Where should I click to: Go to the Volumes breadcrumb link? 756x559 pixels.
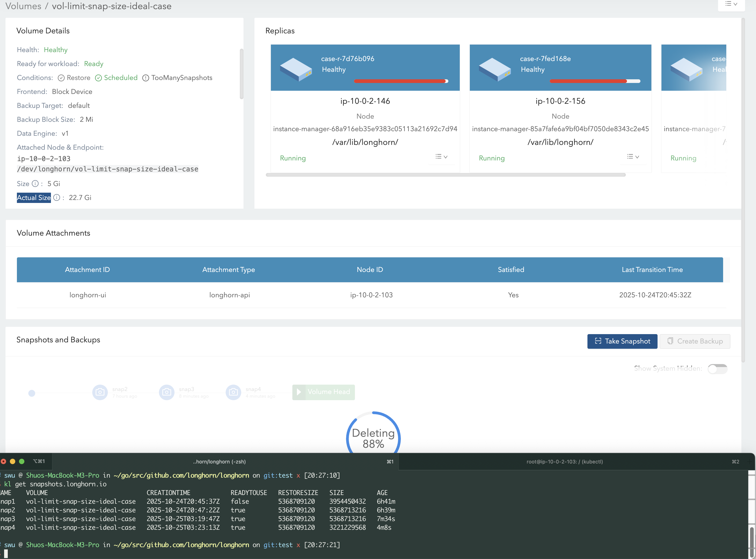click(x=23, y=6)
